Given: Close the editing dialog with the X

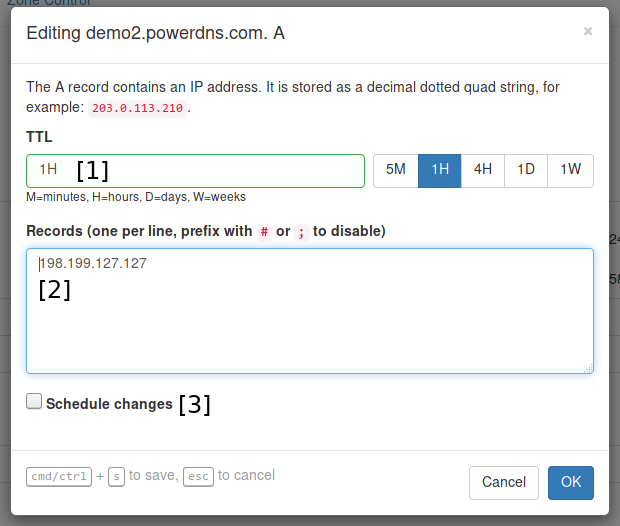Looking at the screenshot, I should (x=588, y=31).
